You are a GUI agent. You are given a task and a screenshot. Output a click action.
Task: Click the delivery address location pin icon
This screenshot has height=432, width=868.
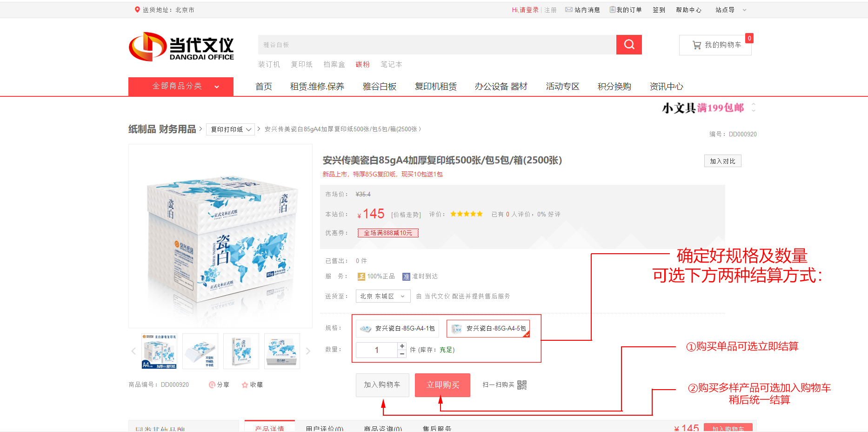(x=137, y=9)
